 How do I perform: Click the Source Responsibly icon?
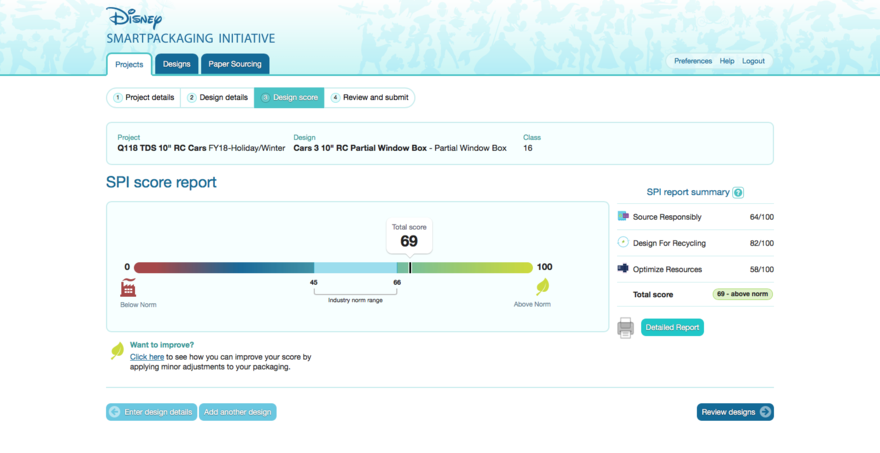coord(623,216)
